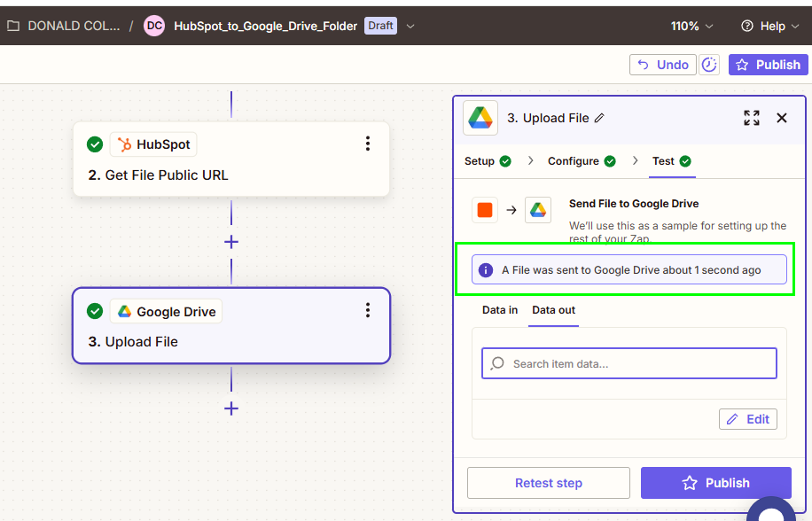Click Publish in the top toolbar

(768, 65)
